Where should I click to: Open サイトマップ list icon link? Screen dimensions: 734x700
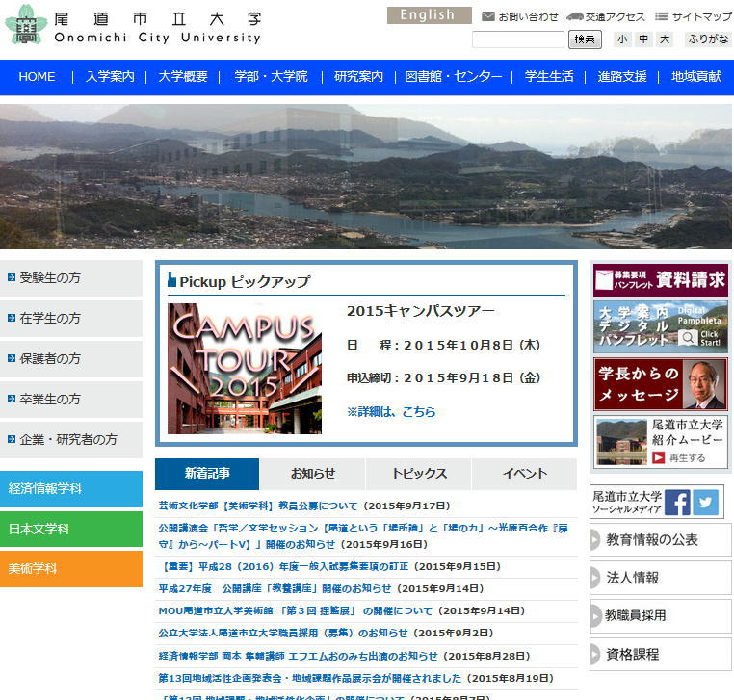[694, 16]
